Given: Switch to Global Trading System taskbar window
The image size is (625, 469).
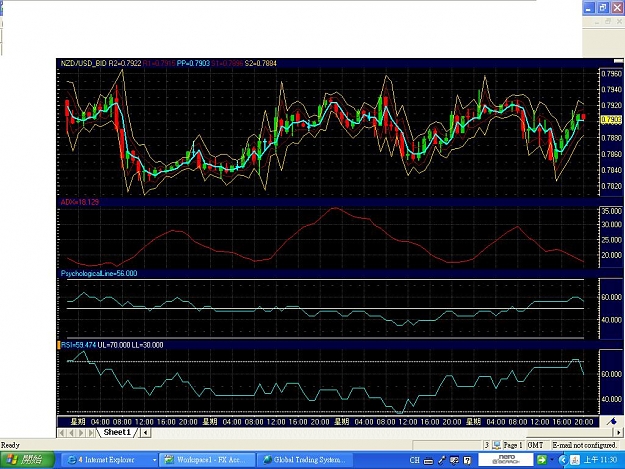Looking at the screenshot, I should [305, 460].
